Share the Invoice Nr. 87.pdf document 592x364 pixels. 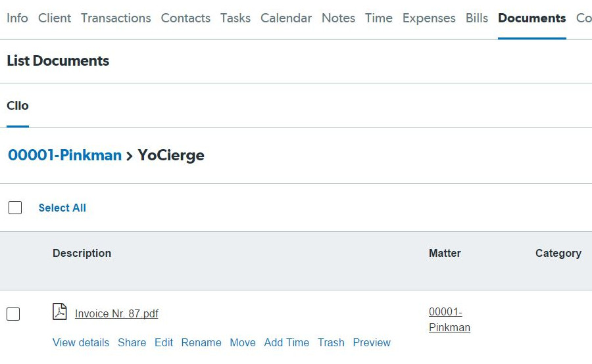132,342
